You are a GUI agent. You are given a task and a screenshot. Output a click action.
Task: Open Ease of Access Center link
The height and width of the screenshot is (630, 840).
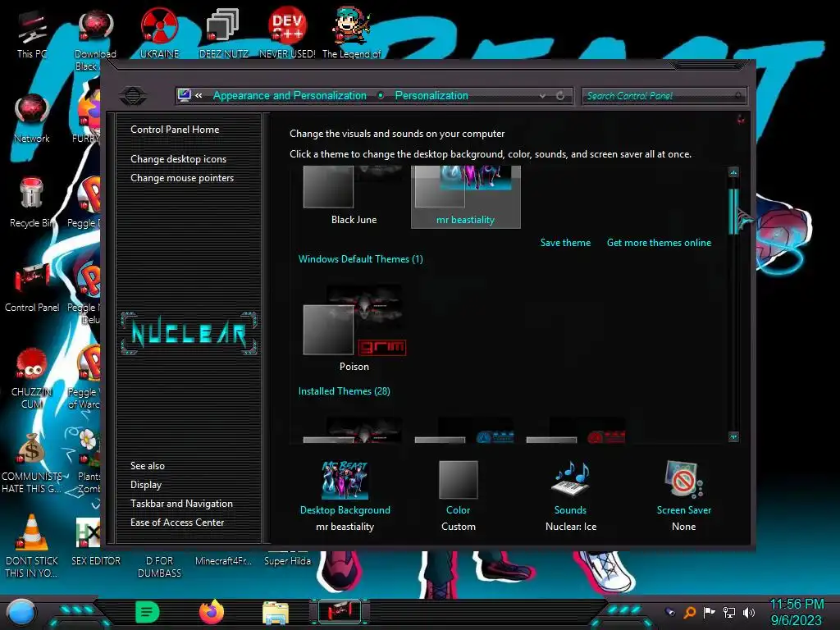pyautogui.click(x=177, y=523)
